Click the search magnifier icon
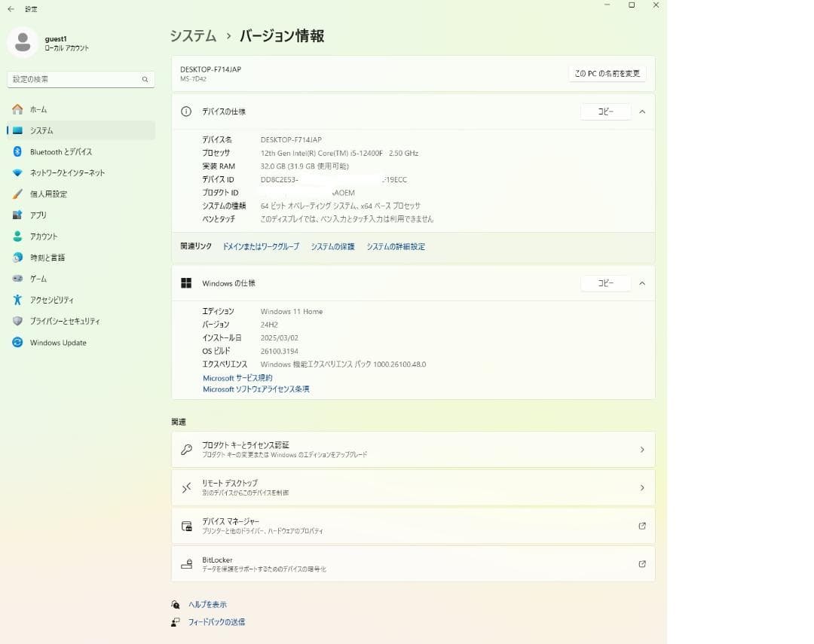Image resolution: width=814 pixels, height=644 pixels. point(145,79)
